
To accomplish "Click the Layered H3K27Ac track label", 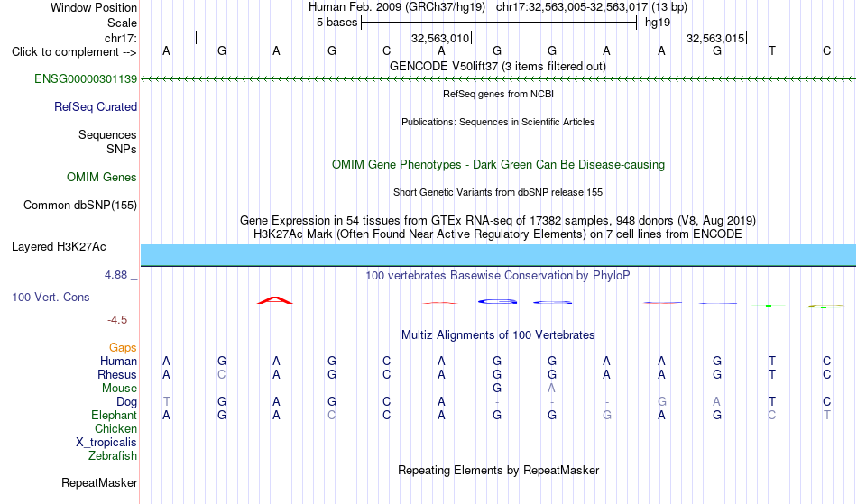I will pos(59,246).
